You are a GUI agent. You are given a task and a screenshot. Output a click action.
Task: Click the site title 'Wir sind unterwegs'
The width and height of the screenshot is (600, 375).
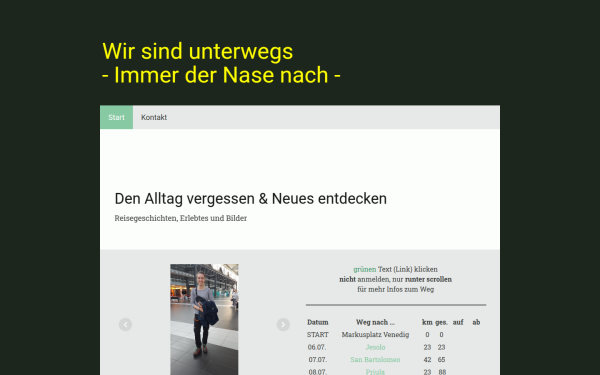pyautogui.click(x=198, y=51)
